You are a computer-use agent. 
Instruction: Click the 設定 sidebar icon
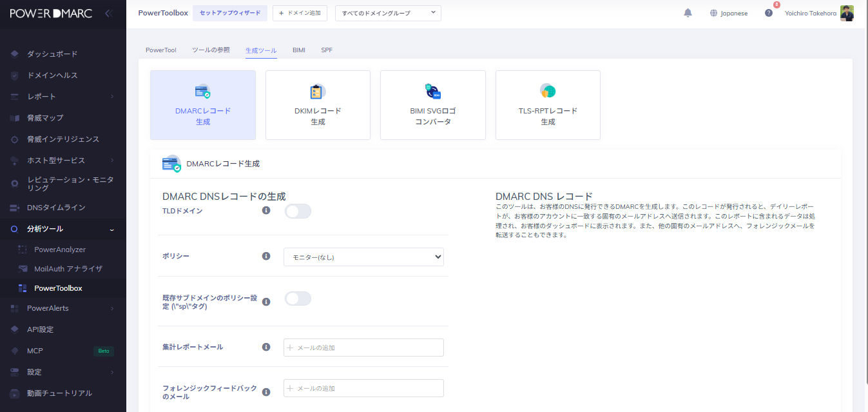[x=15, y=372]
